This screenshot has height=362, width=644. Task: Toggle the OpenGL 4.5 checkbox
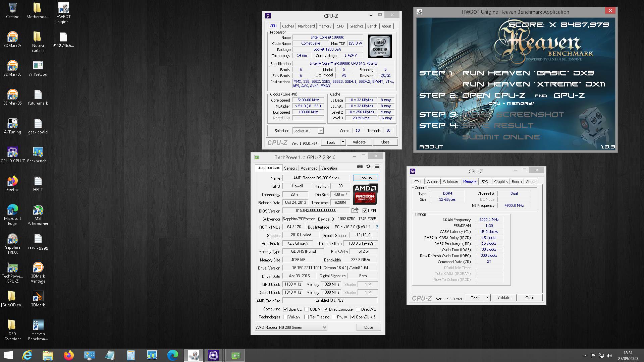353,317
